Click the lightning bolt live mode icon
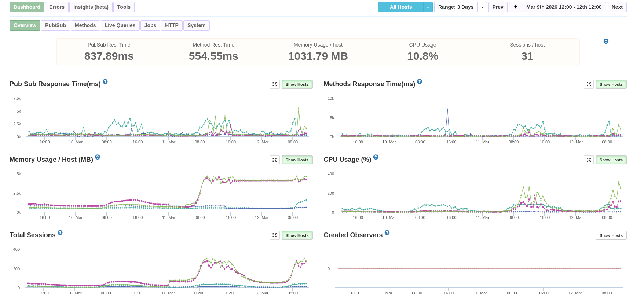The image size is (644, 304). click(515, 7)
